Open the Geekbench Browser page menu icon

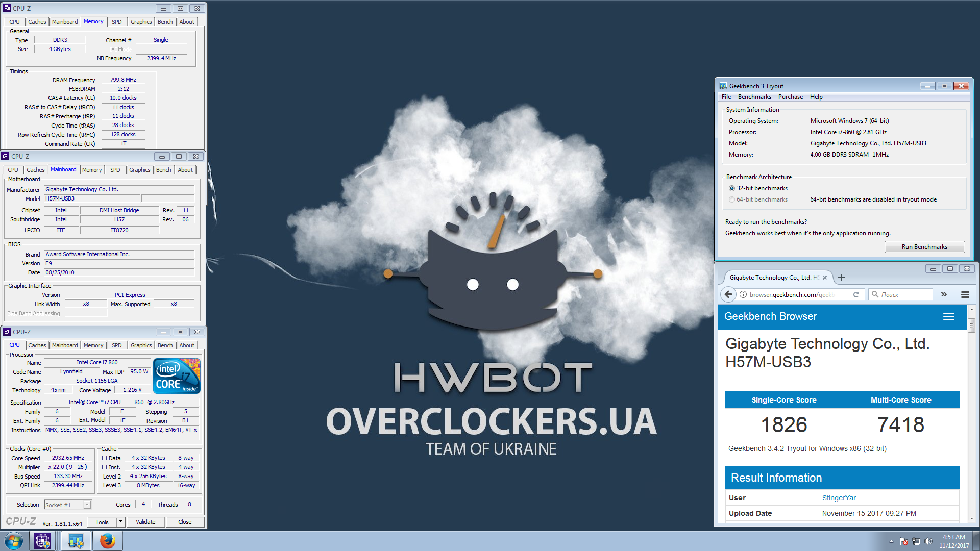pyautogui.click(x=949, y=317)
